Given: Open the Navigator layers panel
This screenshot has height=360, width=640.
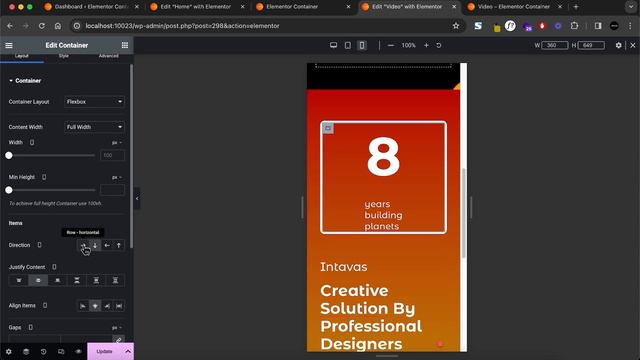Looking at the screenshot, I should click(x=26, y=351).
